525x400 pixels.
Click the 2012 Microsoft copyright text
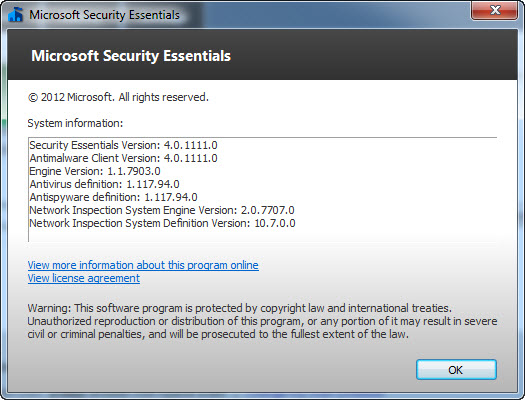click(x=118, y=97)
